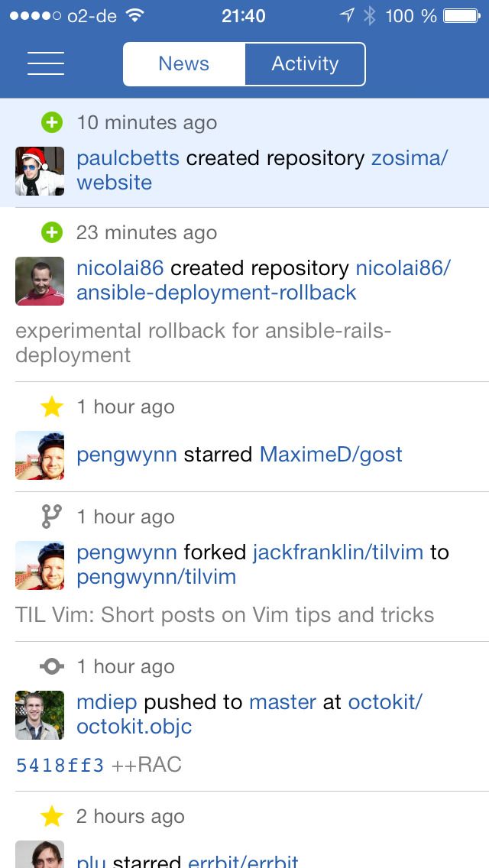
Task: Click the commit icon beside mdiep push event
Action: pos(50,666)
